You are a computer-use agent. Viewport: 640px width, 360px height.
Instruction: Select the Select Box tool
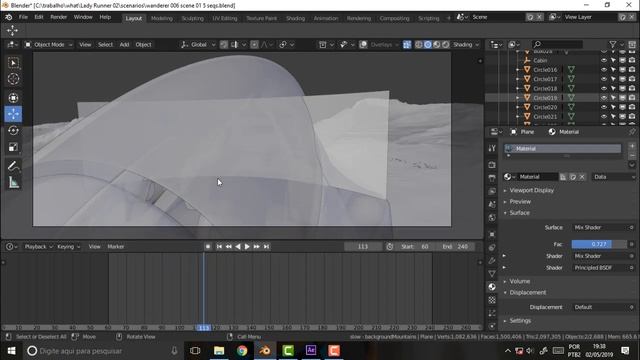[13, 63]
